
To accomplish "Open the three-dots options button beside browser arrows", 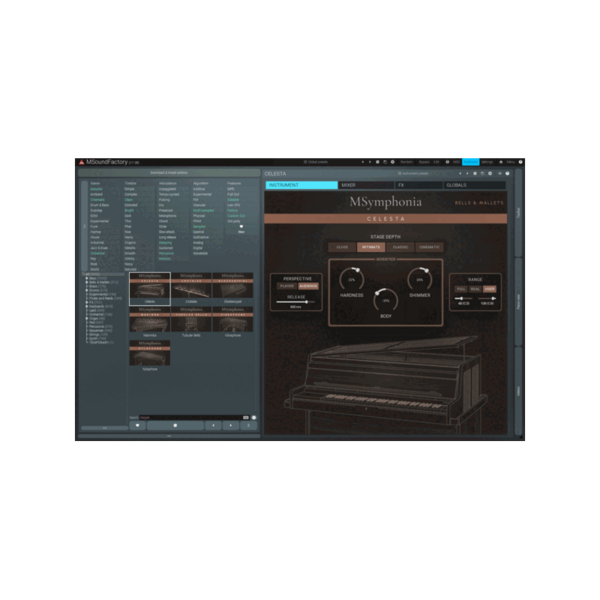I will point(248,425).
